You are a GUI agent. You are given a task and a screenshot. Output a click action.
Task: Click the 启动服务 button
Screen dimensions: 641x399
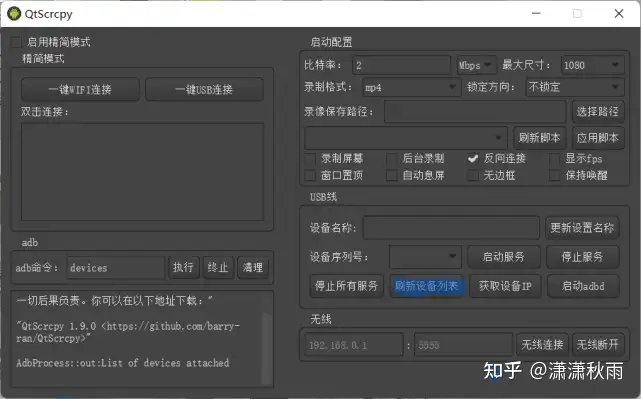tap(504, 257)
